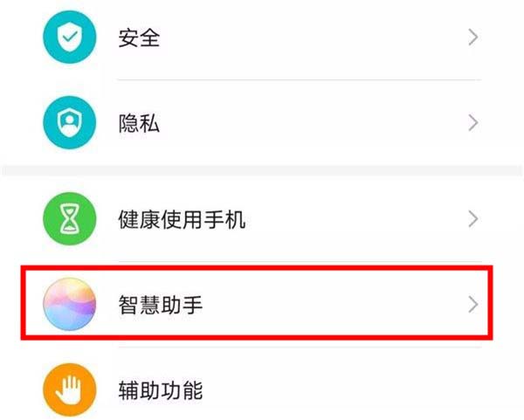Image resolution: width=524 pixels, height=420 pixels.
Task: Expand 安全 via its right chevron
Action: click(472, 37)
